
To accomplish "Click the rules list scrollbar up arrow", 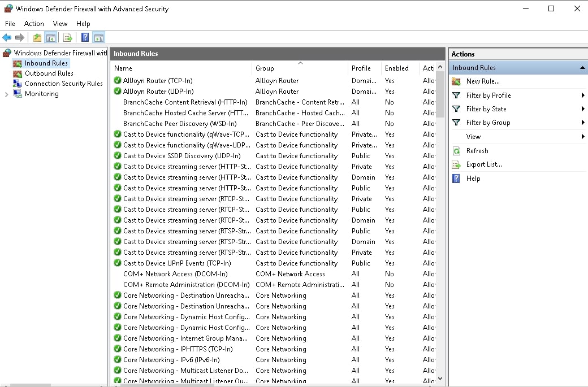I will 440,67.
